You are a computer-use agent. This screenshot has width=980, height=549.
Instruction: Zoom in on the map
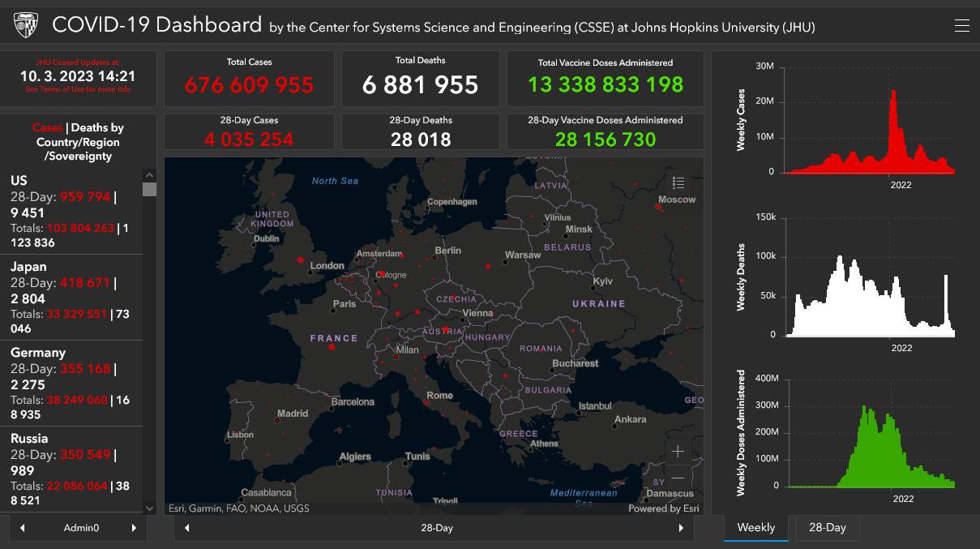pos(678,452)
